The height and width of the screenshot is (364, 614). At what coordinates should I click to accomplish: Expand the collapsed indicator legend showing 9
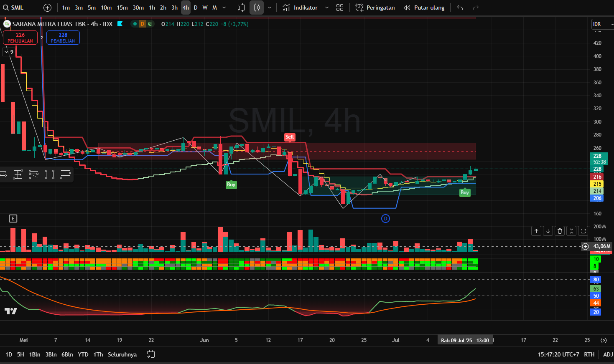(9, 52)
